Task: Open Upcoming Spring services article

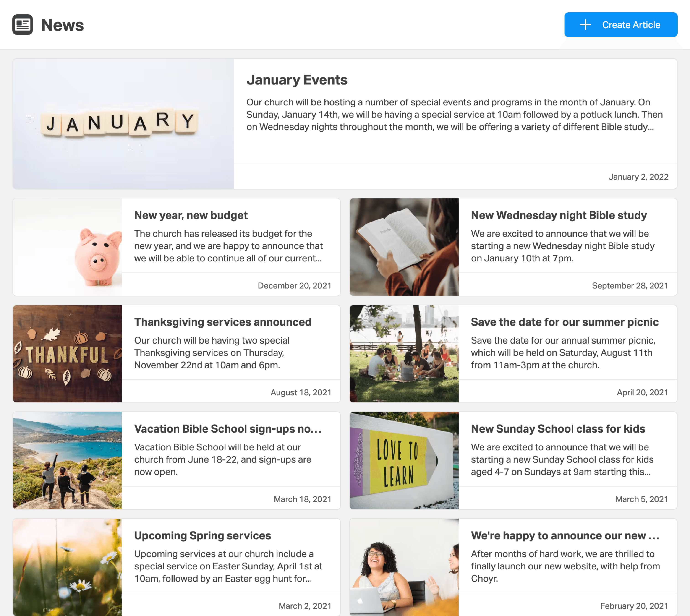Action: pos(202,535)
